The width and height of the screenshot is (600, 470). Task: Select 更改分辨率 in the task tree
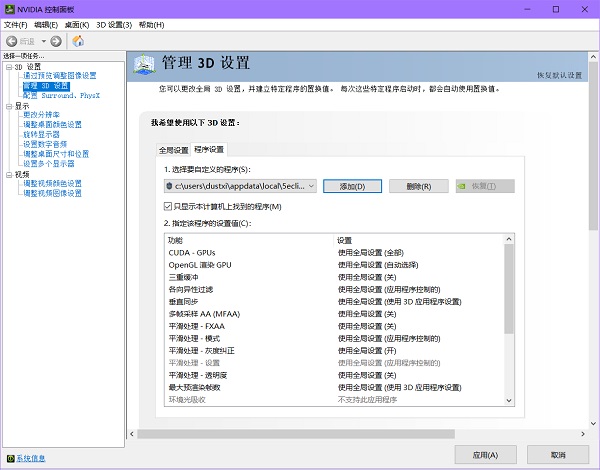click(41, 115)
